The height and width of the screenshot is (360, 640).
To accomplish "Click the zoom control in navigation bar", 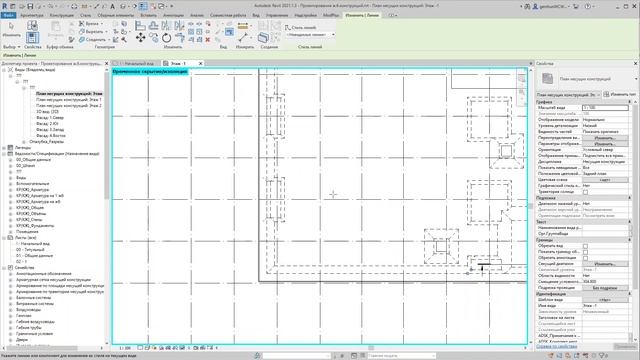I will coord(522,93).
